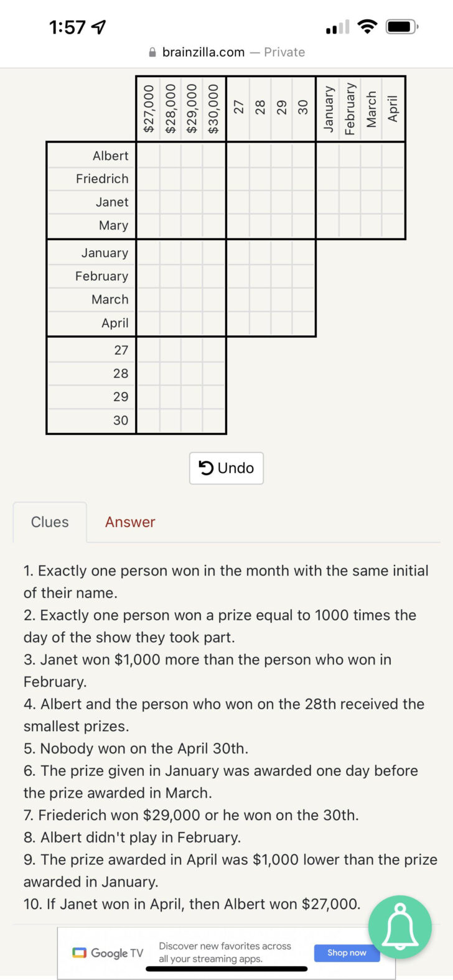Tap the location arrow beside the time
The image size is (453, 980).
coord(98,27)
